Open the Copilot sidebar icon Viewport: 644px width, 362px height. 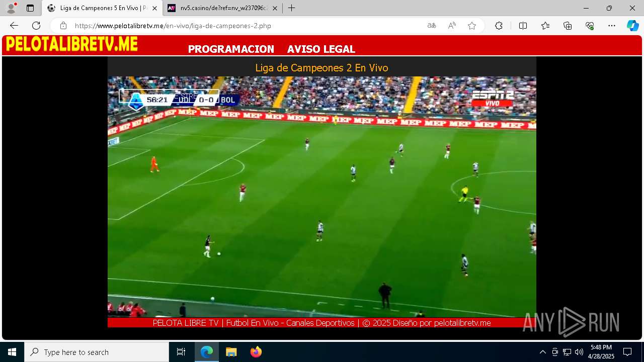(633, 26)
